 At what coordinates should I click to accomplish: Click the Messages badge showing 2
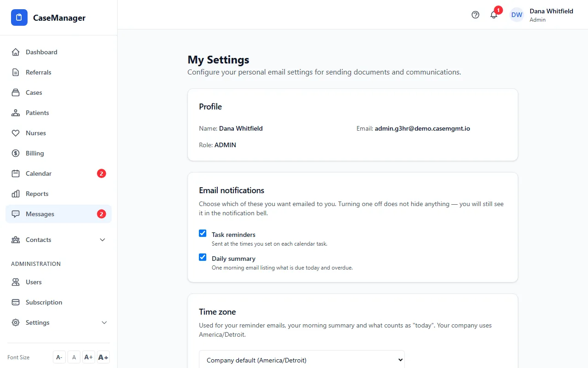(x=102, y=214)
